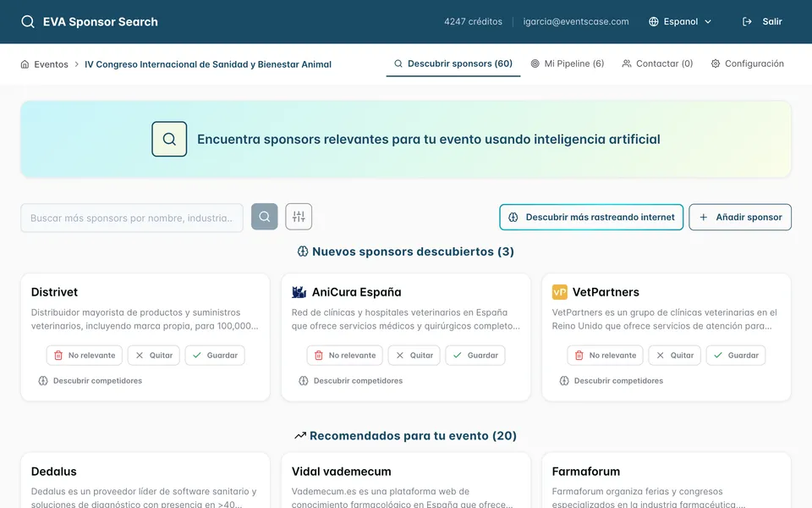Click the EVA Sponsor Search magnifier logo

[28, 21]
